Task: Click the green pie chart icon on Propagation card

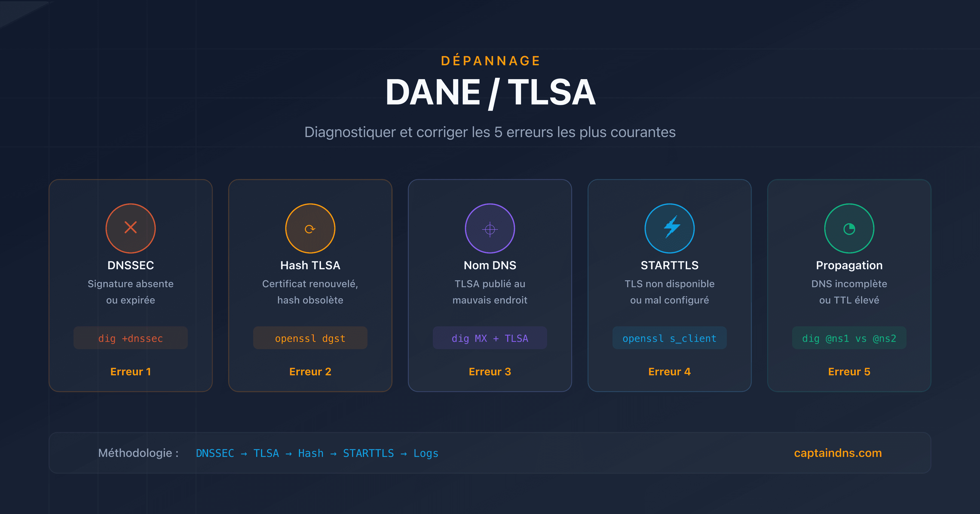Action: click(849, 228)
